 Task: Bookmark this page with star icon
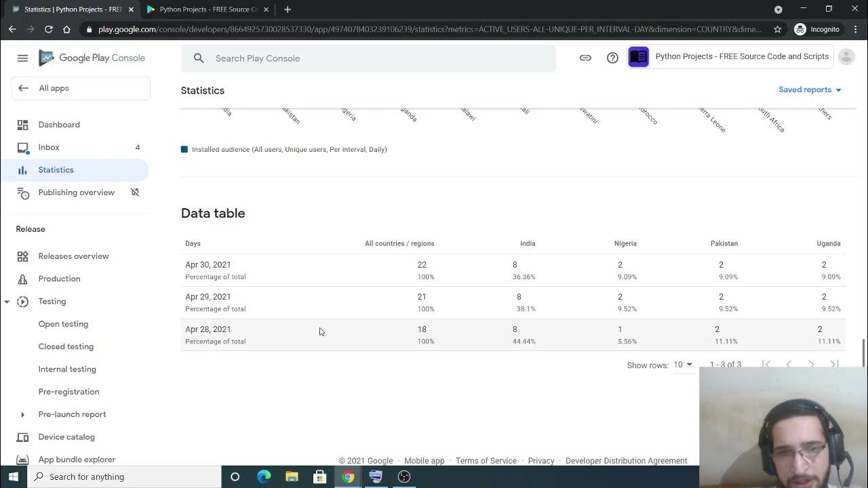(x=777, y=29)
